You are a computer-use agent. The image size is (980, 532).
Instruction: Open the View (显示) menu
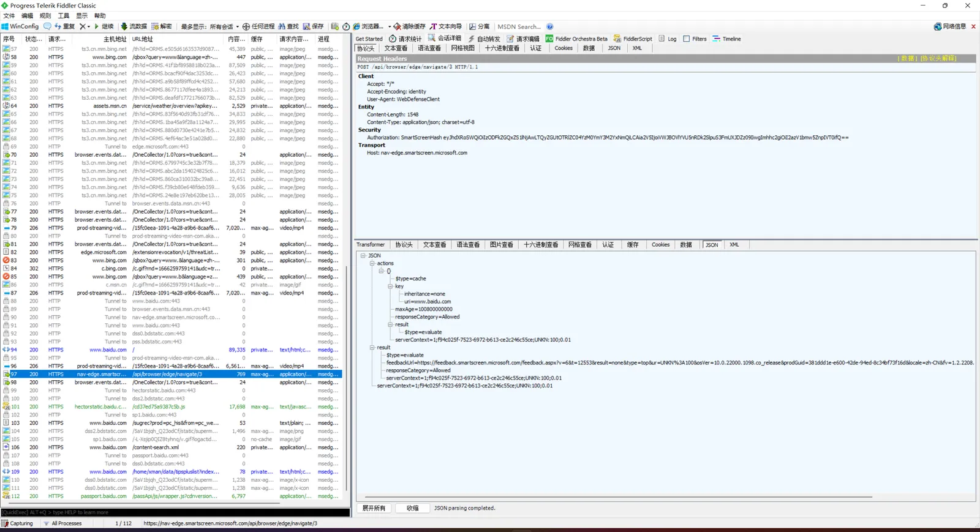(x=81, y=16)
